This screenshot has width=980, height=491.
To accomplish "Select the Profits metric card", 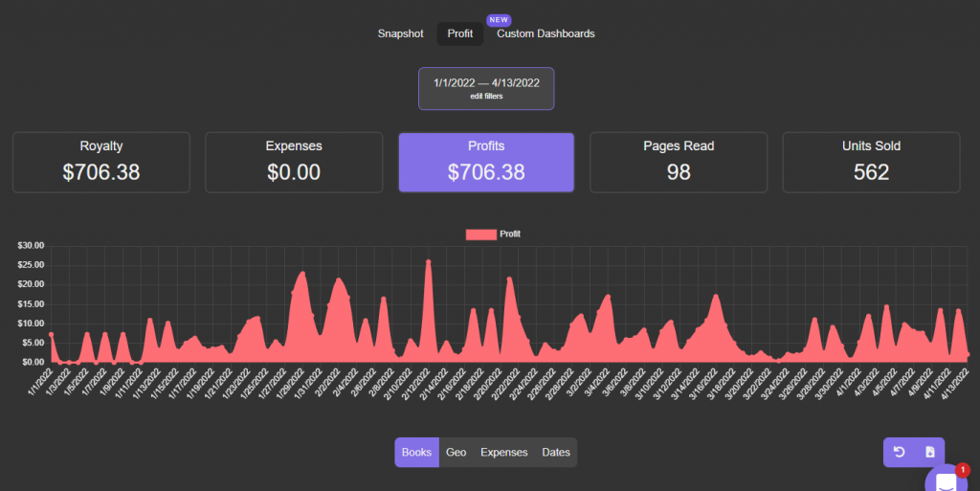I will coord(486,162).
